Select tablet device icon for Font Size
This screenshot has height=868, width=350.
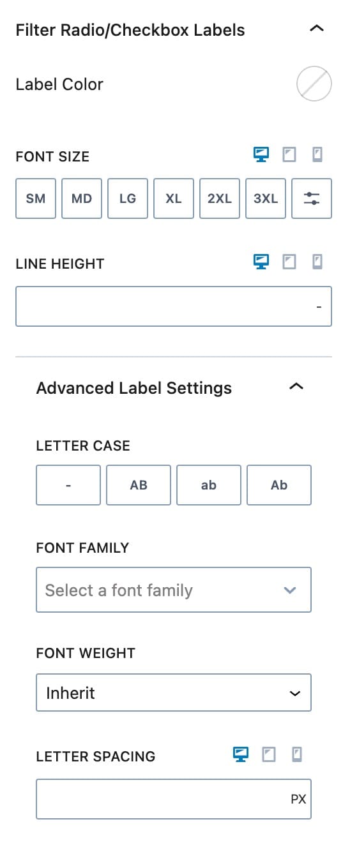(x=289, y=154)
